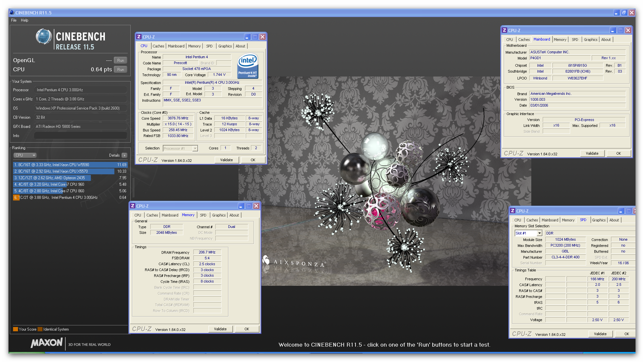Click Max Bandwidth PC3200 (200 MHz) value
This screenshot has width=644, height=362.
click(x=565, y=245)
